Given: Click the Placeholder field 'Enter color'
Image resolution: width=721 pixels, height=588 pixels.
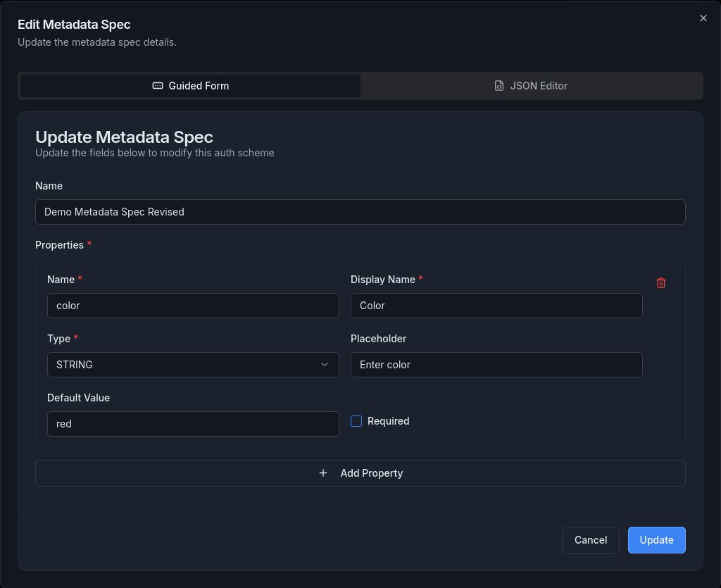Looking at the screenshot, I should click(x=496, y=365).
